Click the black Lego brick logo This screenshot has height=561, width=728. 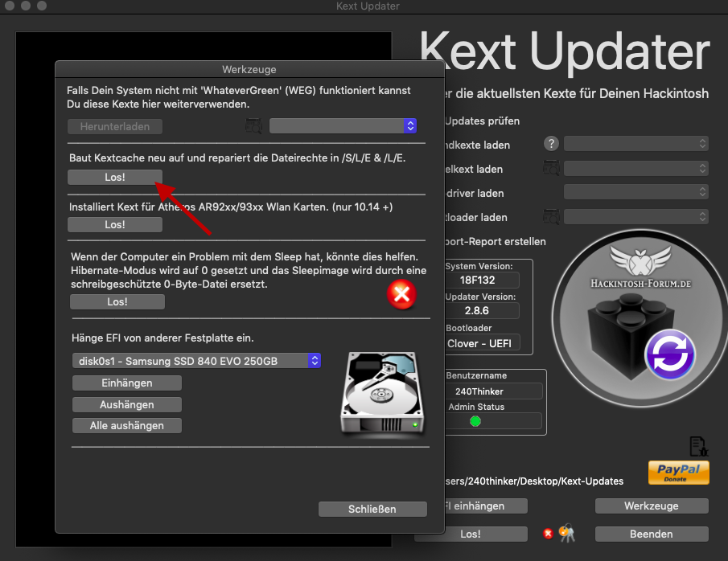[631, 338]
